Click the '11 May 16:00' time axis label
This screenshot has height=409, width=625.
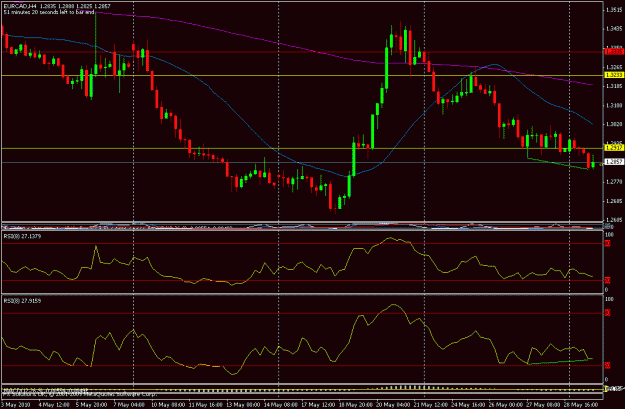pos(206,405)
